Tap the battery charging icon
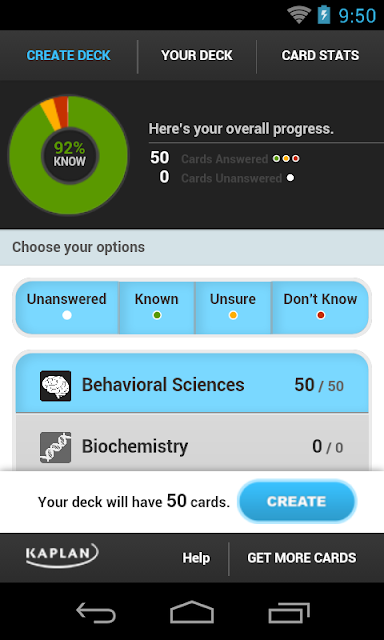The image size is (384, 640). click(324, 15)
